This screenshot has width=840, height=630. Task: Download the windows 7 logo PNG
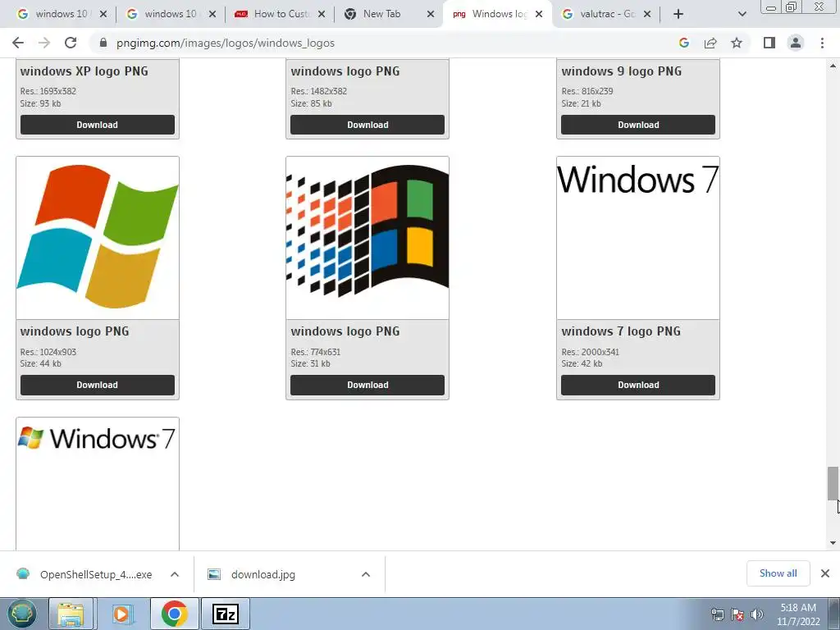click(x=638, y=386)
